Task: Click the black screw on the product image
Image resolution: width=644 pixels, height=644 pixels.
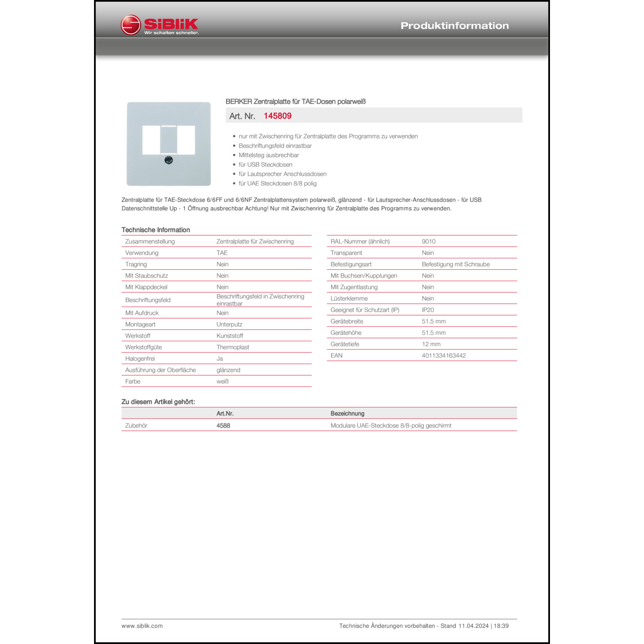Action: coord(169,160)
